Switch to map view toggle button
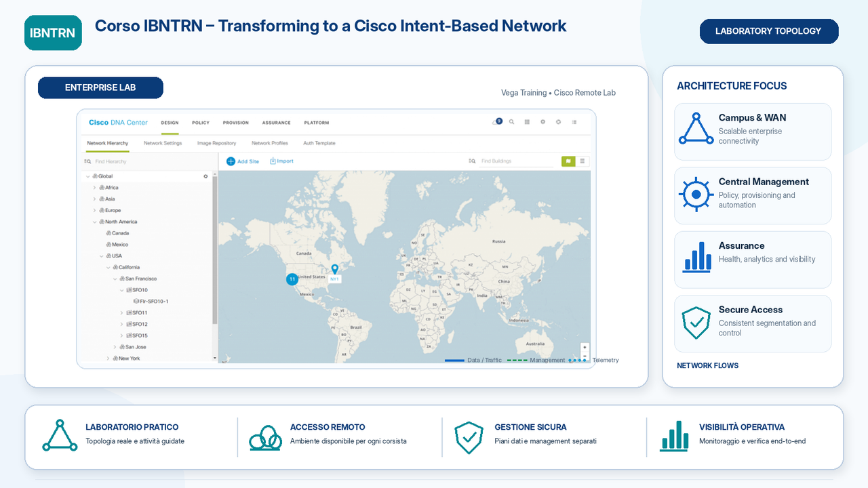The width and height of the screenshot is (868, 488). (x=568, y=161)
